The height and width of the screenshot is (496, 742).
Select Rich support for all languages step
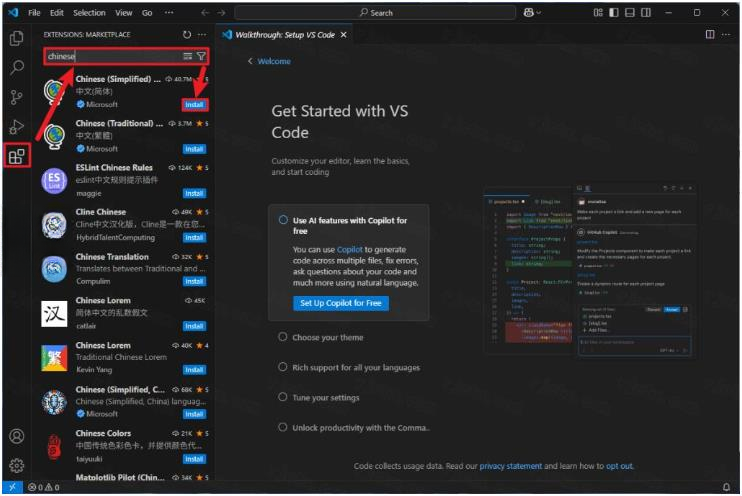[x=355, y=367]
